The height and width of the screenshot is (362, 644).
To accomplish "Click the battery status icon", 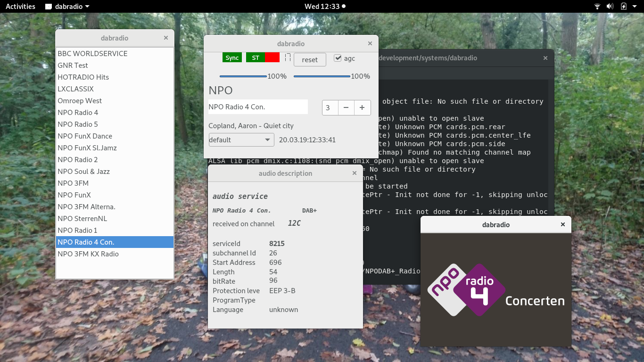I will pos(624,6).
